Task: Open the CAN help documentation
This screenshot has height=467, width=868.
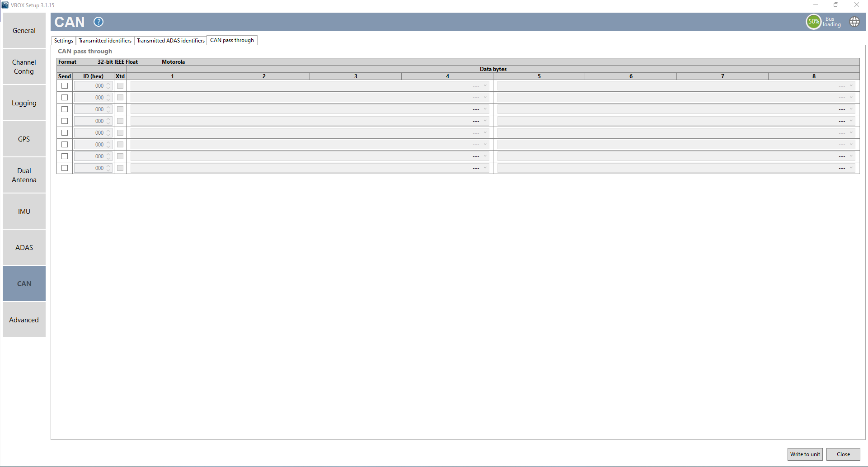Action: click(x=98, y=22)
